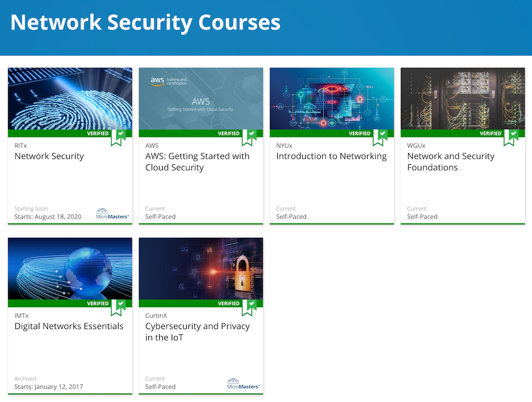Click VERIFIED label on Digital Networks Essentials card

pyautogui.click(x=98, y=303)
